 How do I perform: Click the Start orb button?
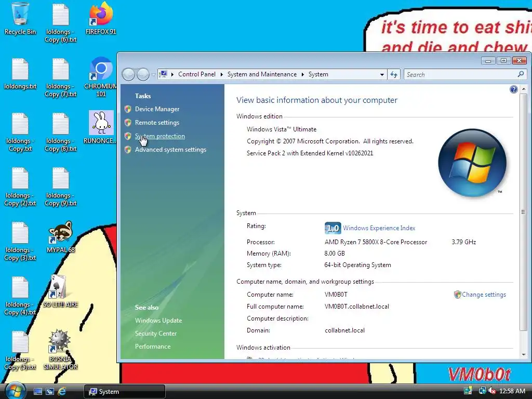click(15, 391)
